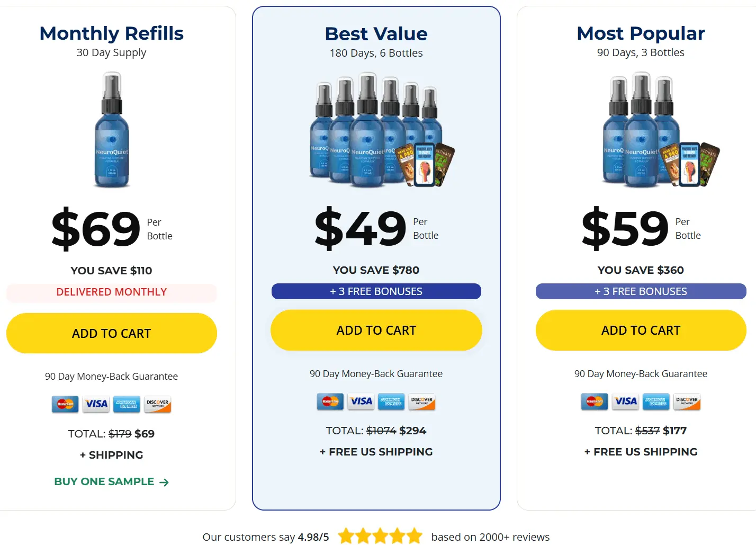The height and width of the screenshot is (545, 756).
Task: Click the single NeuroQuiet bottle image
Action: [x=112, y=131]
